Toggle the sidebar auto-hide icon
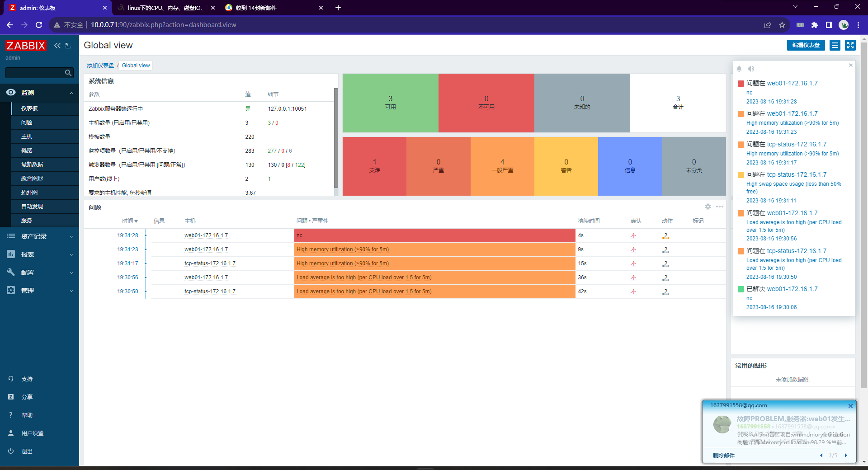This screenshot has height=470, width=868. click(x=68, y=46)
